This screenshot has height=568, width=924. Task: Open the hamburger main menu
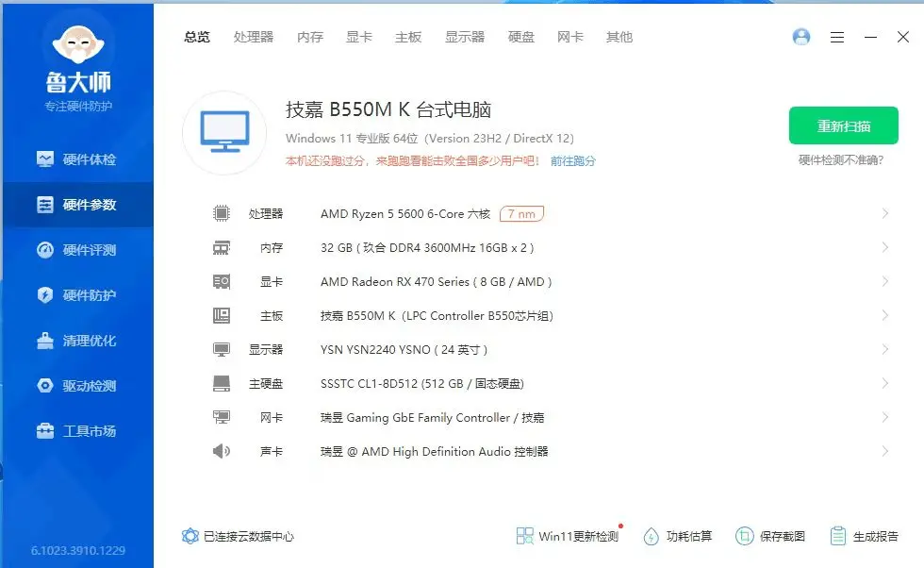tap(837, 37)
